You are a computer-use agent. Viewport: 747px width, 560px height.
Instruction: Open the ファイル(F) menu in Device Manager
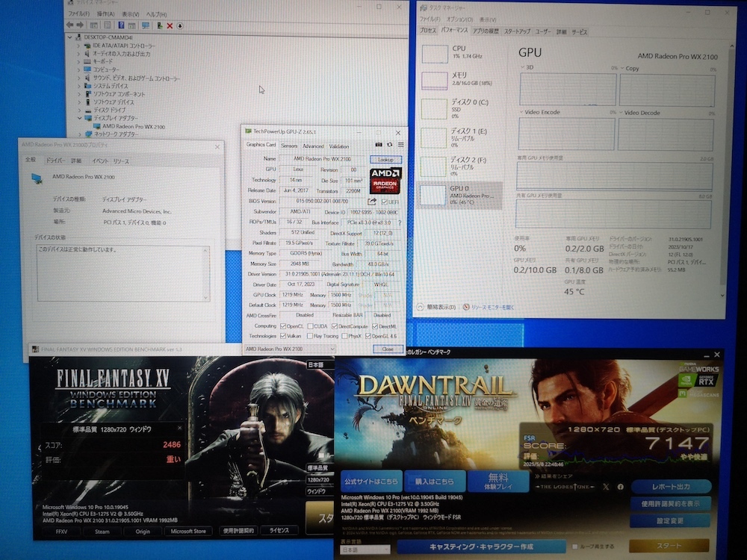(x=78, y=14)
